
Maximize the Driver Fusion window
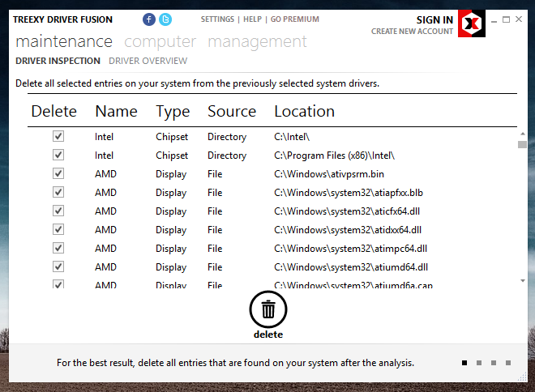506,19
